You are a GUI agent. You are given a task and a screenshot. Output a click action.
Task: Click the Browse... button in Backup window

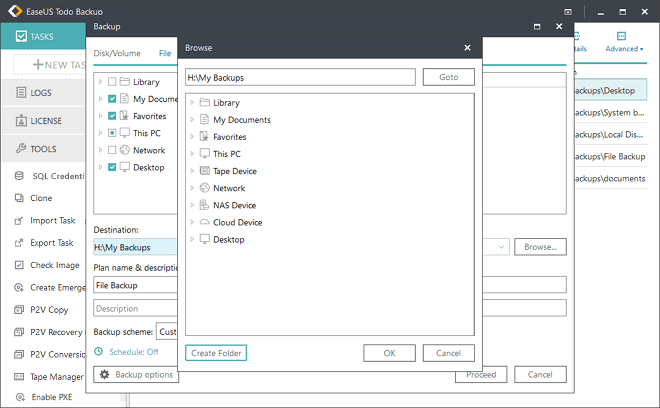tap(540, 247)
